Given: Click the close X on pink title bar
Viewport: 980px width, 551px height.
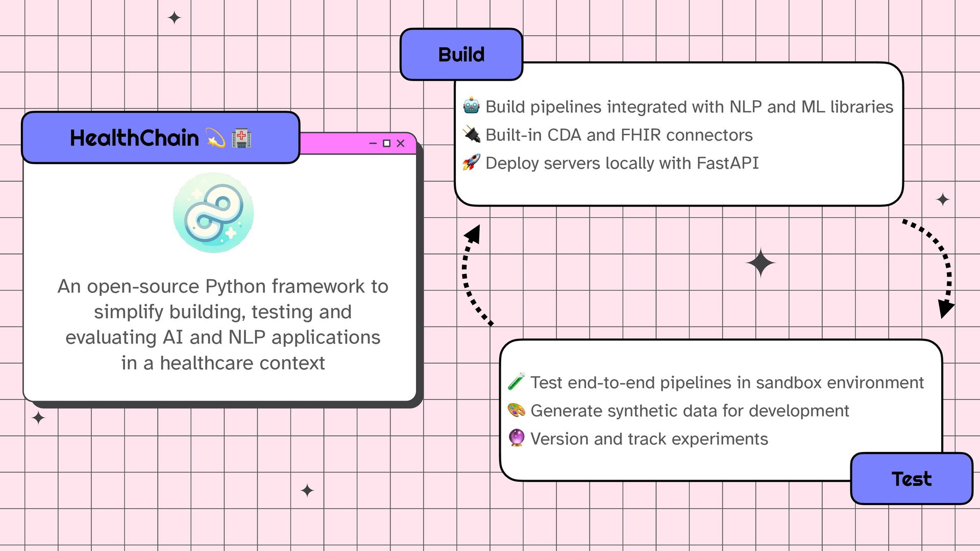Looking at the screenshot, I should coord(401,143).
